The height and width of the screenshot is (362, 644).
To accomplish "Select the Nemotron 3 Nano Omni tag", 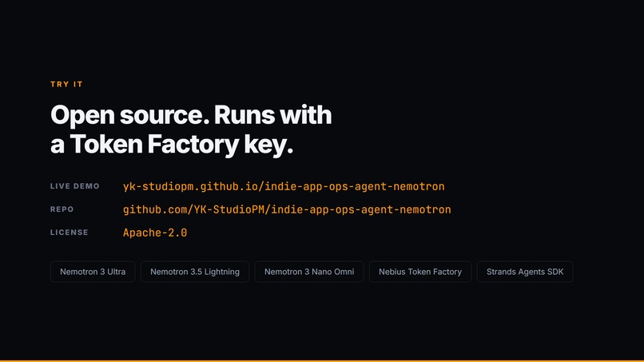I will point(309,272).
